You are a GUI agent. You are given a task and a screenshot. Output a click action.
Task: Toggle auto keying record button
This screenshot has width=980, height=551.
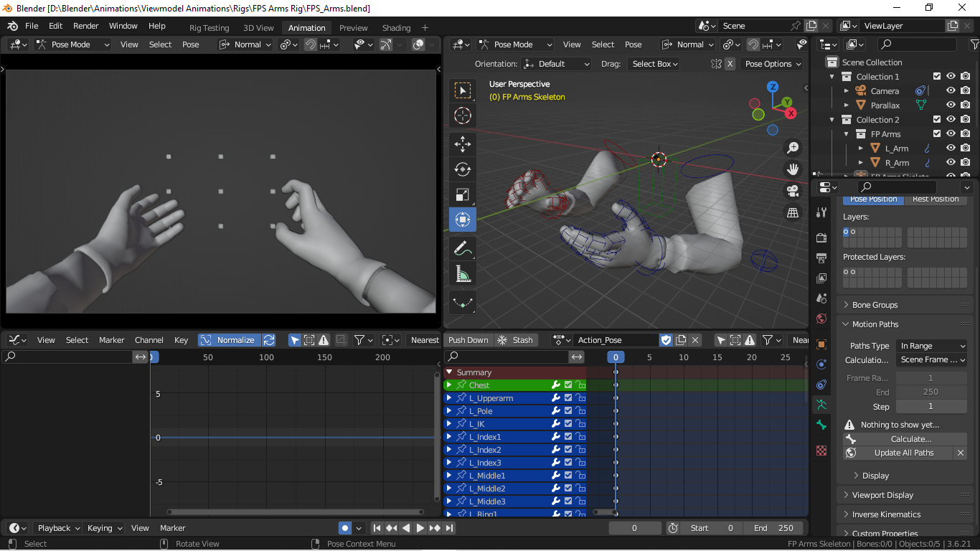click(x=345, y=528)
